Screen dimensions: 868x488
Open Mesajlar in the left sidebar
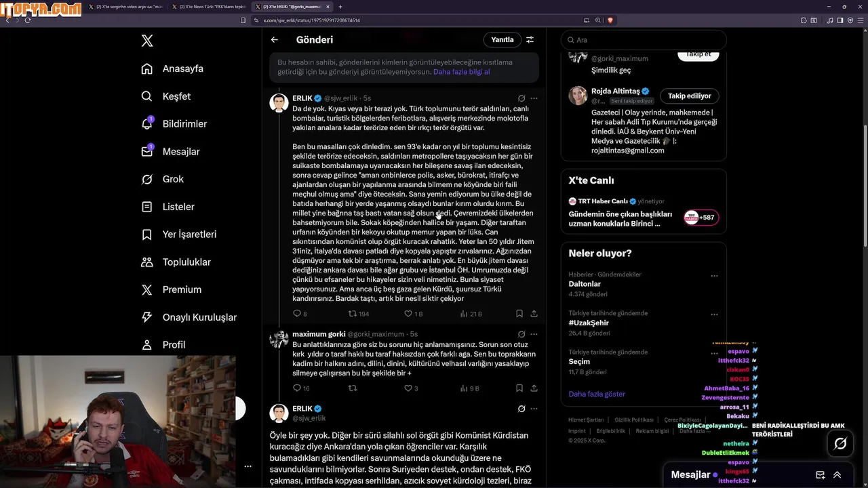pos(170,152)
